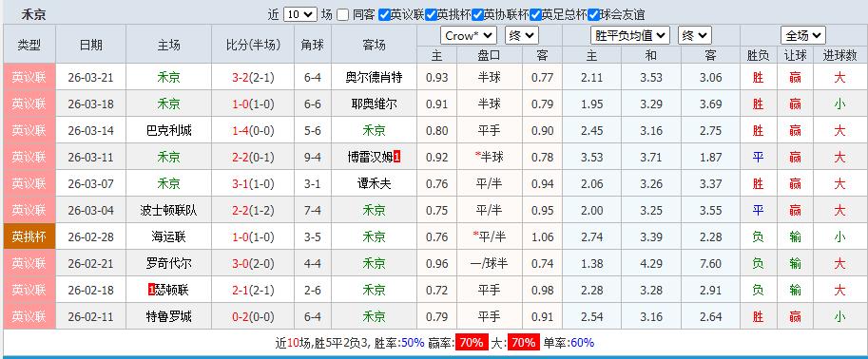Click the 让球 column header
This screenshot has height=359, width=868.
point(795,55)
